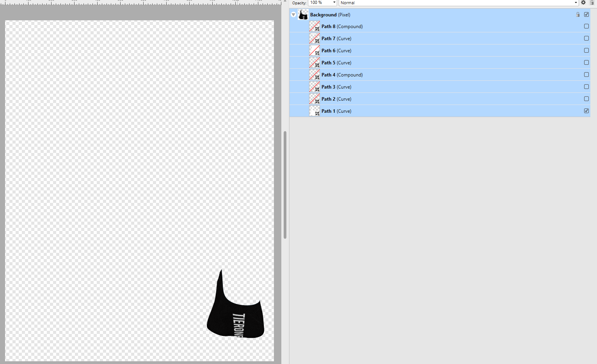Unhide the Path 2 curve

[586, 99]
